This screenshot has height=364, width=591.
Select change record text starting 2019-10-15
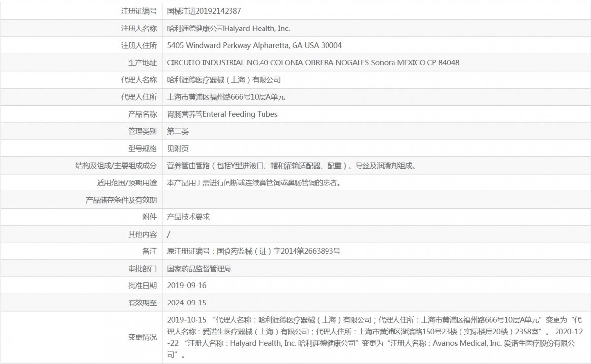tap(375, 337)
